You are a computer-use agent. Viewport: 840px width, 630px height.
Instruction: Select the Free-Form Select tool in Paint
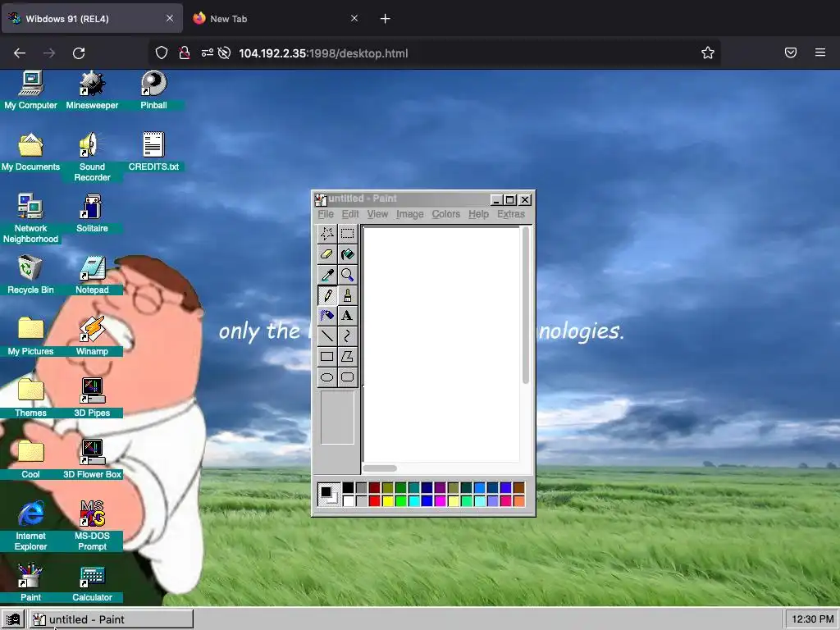[326, 234]
